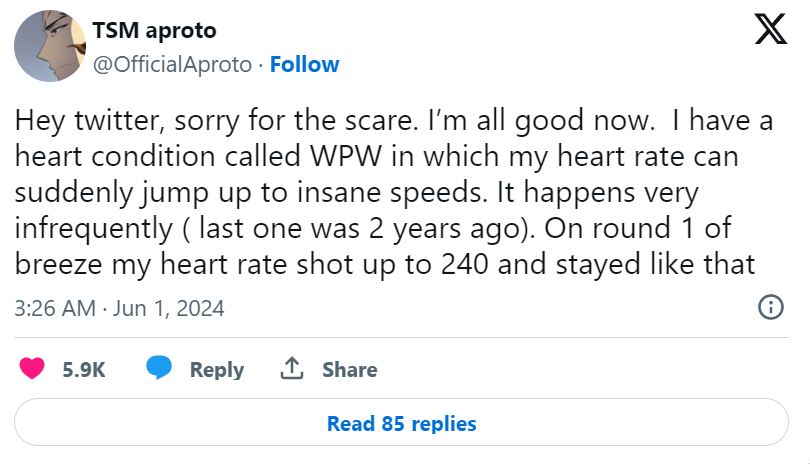Image resolution: width=810 pixels, height=464 pixels.
Task: Open the X logo in the corner
Action: pyautogui.click(x=769, y=33)
